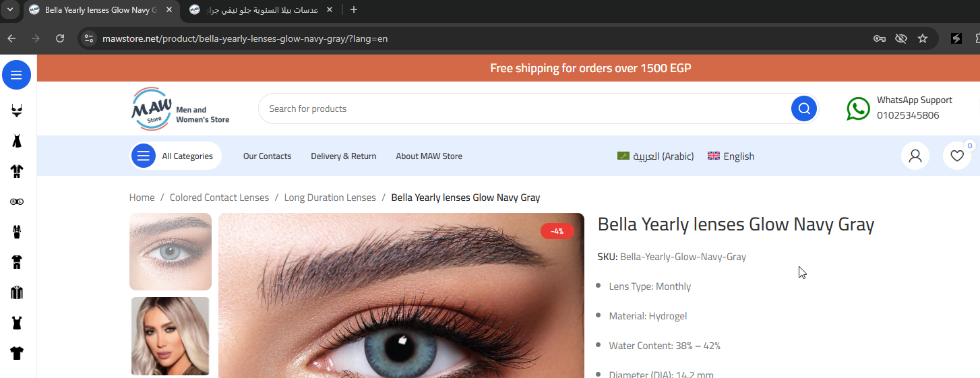
Task: Reload the page with the refresh icon
Action: (60, 38)
